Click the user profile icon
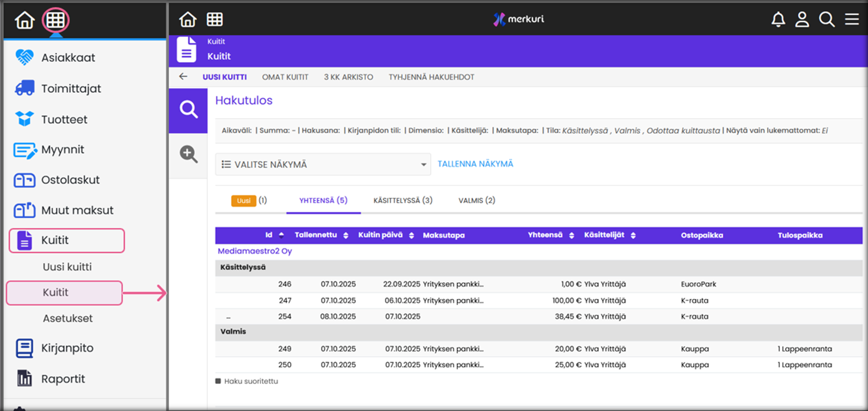 point(802,19)
